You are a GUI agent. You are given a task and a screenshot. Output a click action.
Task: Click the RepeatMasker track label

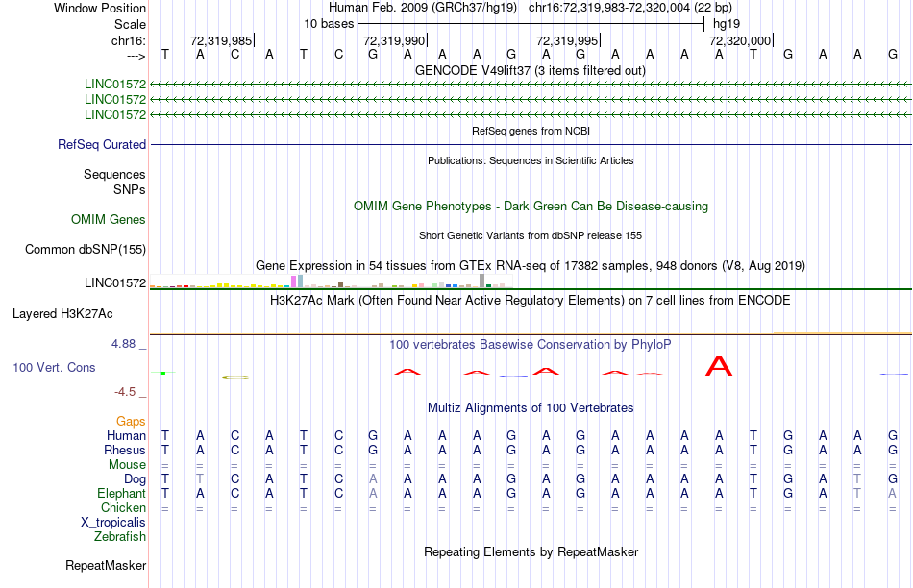coord(106,565)
